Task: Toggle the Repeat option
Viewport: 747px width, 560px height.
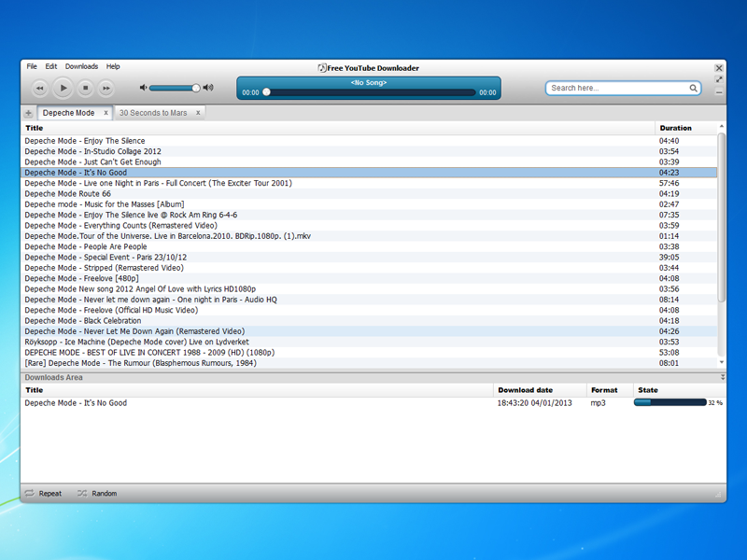Action: (43, 494)
